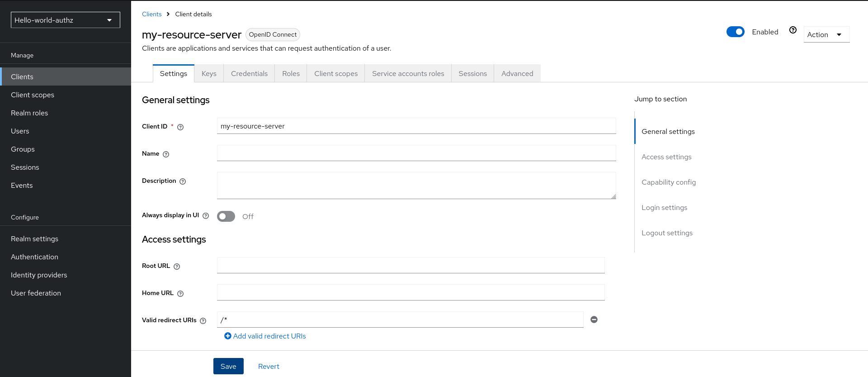The height and width of the screenshot is (377, 868).
Task: Show help for Home URL field
Action: [180, 294]
